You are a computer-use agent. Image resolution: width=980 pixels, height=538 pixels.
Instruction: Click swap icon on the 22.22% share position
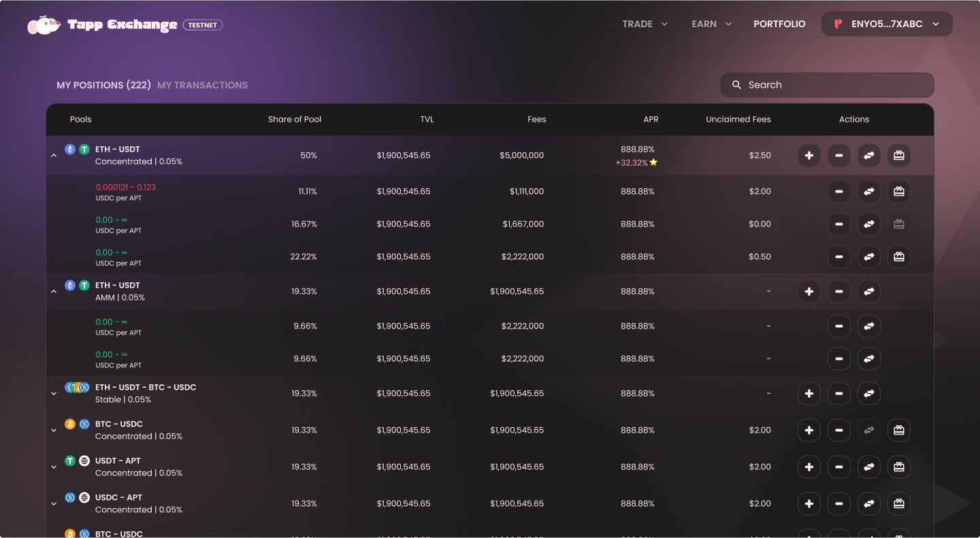[x=868, y=257]
